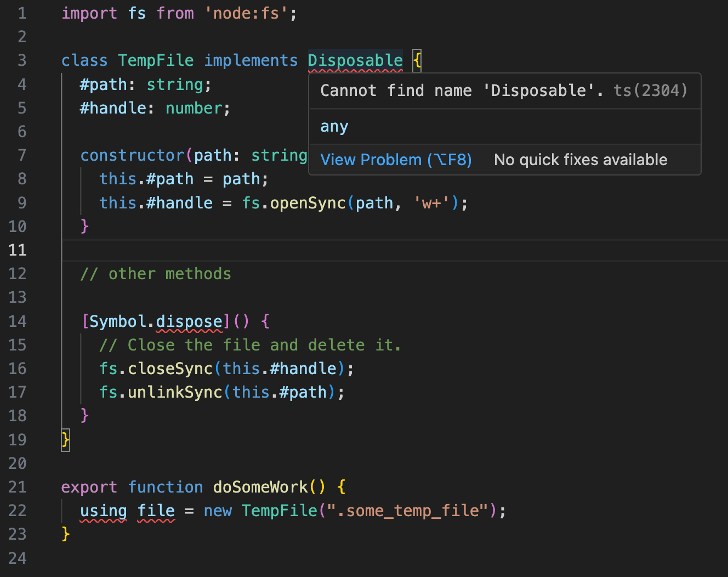
Task: Click the underlined using keyword
Action: [x=103, y=511]
